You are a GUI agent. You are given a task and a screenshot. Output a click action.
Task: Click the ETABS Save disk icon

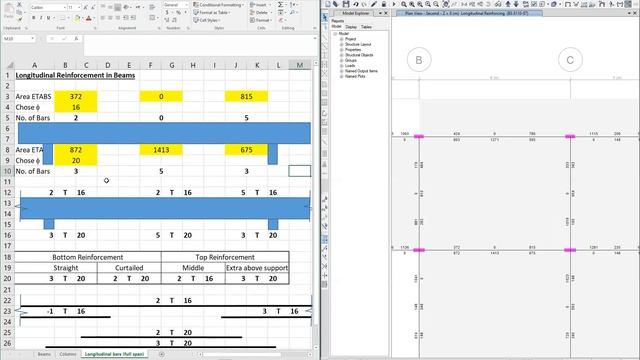pos(346,4)
